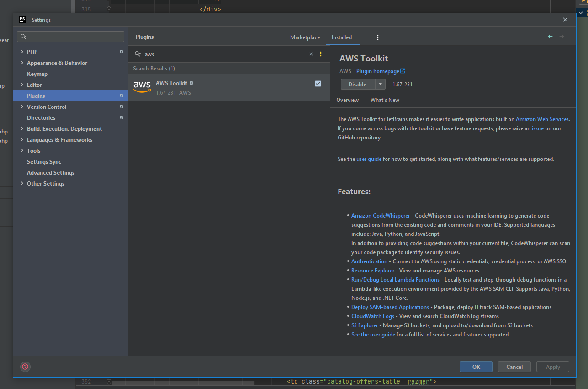Screen dimensions: 588x389
Task: Close the Settings dialog
Action: pyautogui.click(x=565, y=20)
